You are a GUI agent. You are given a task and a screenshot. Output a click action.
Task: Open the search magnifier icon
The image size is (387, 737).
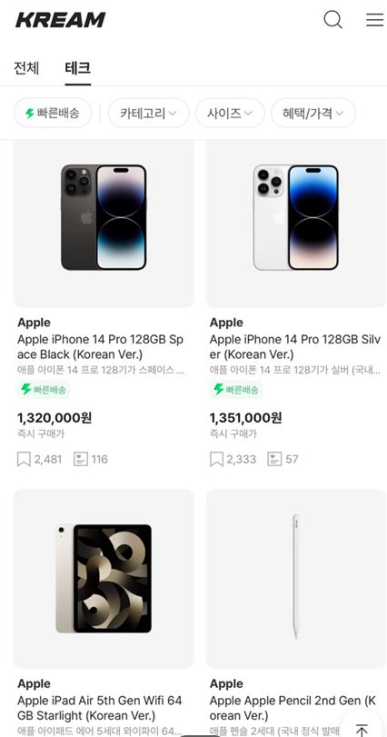tap(333, 20)
